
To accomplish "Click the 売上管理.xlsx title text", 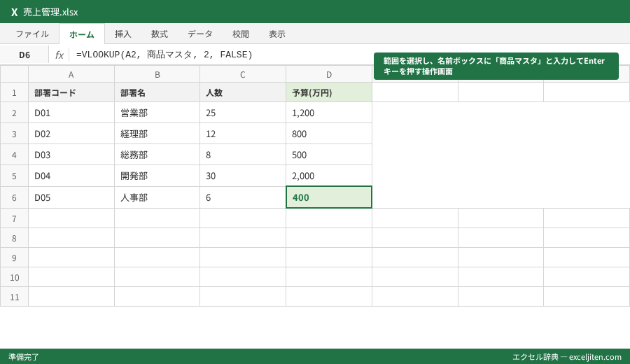I will click(50, 12).
